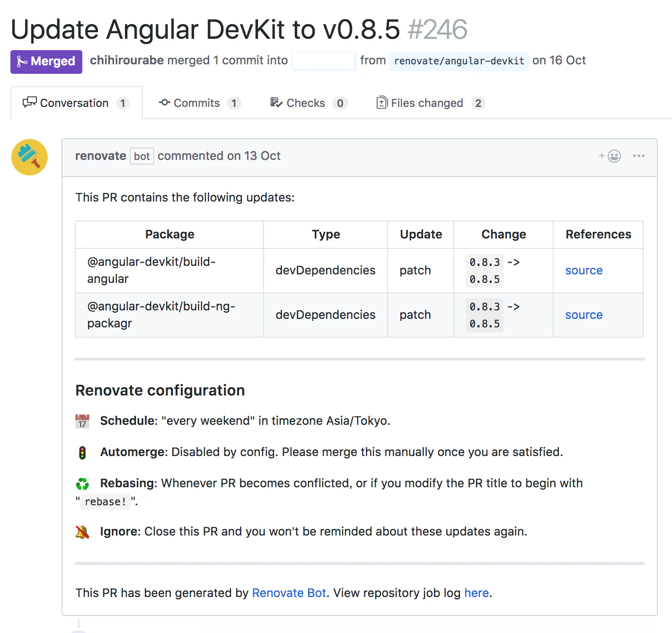Viewport: 672px width, 633px height.
Task: Open the Renovate Bot link
Action: coord(289,593)
